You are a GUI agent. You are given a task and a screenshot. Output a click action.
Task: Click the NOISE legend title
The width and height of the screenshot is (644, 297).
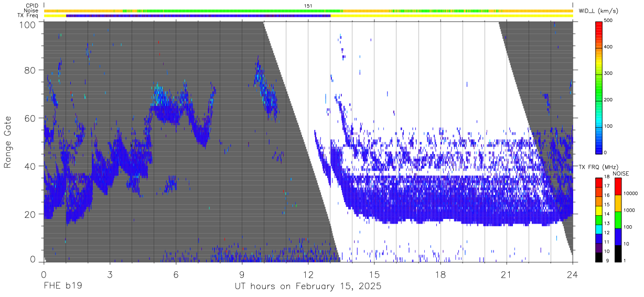621,173
